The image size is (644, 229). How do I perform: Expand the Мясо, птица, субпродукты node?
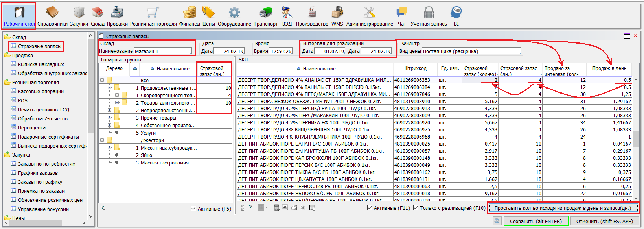[x=110, y=148]
